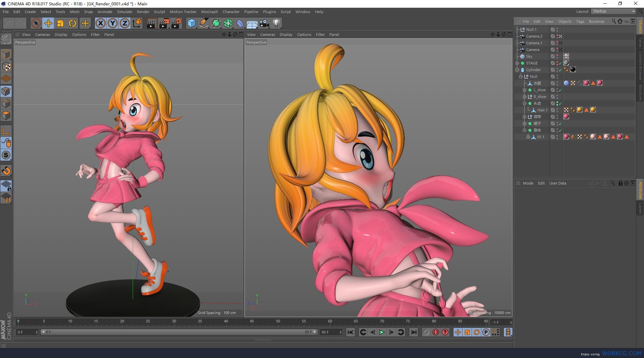
Task: Toggle Y axis lock
Action: coord(113,23)
